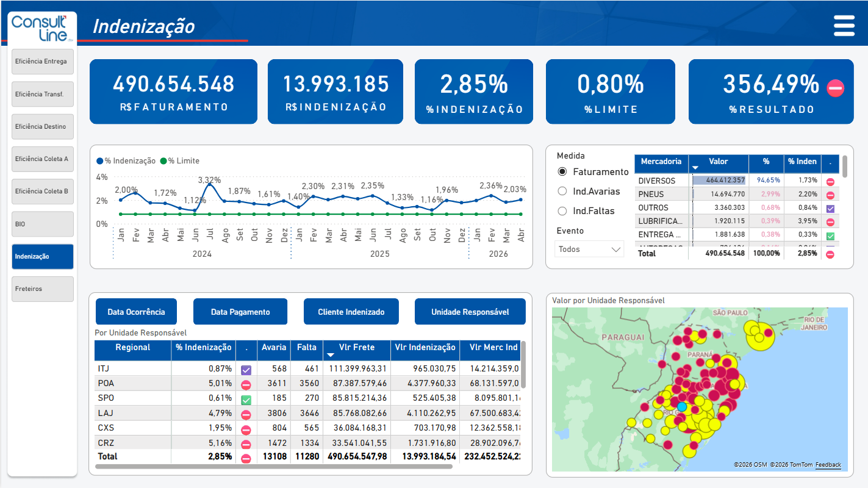Click purple check icon in ITJ row
Image resolution: width=868 pixels, height=488 pixels.
246,370
